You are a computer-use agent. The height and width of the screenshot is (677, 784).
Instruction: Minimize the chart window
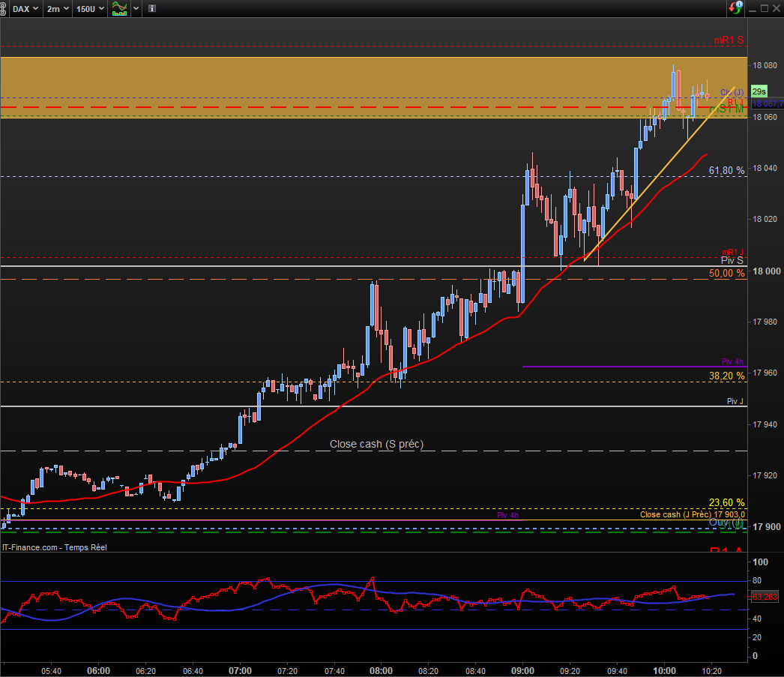click(x=752, y=8)
